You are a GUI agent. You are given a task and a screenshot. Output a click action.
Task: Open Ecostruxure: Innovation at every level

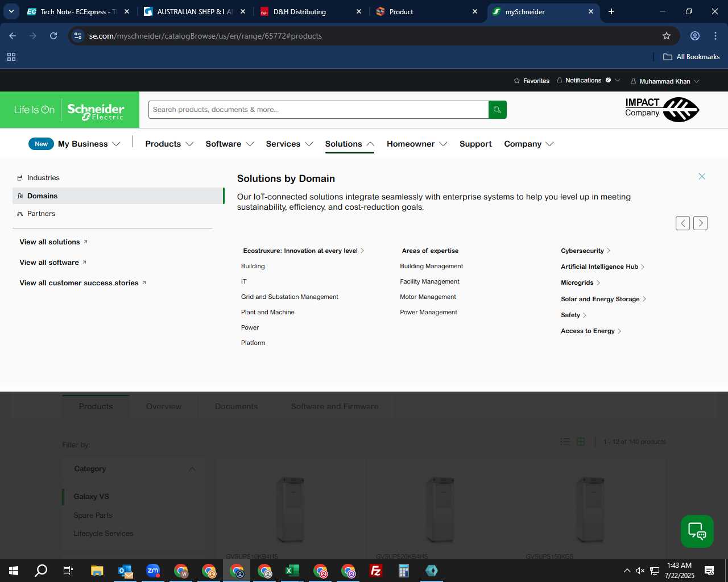(304, 251)
